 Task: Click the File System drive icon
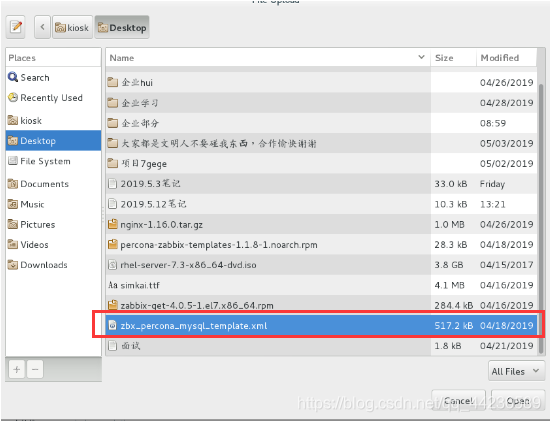pos(13,161)
